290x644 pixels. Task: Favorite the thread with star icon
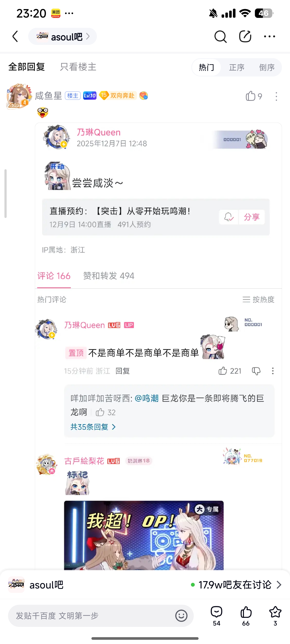(x=275, y=616)
